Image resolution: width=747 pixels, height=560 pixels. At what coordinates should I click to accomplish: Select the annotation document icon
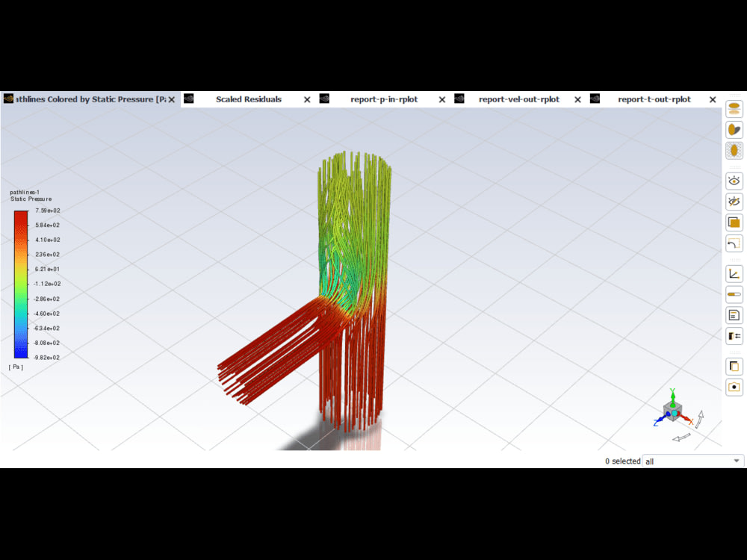pos(734,314)
